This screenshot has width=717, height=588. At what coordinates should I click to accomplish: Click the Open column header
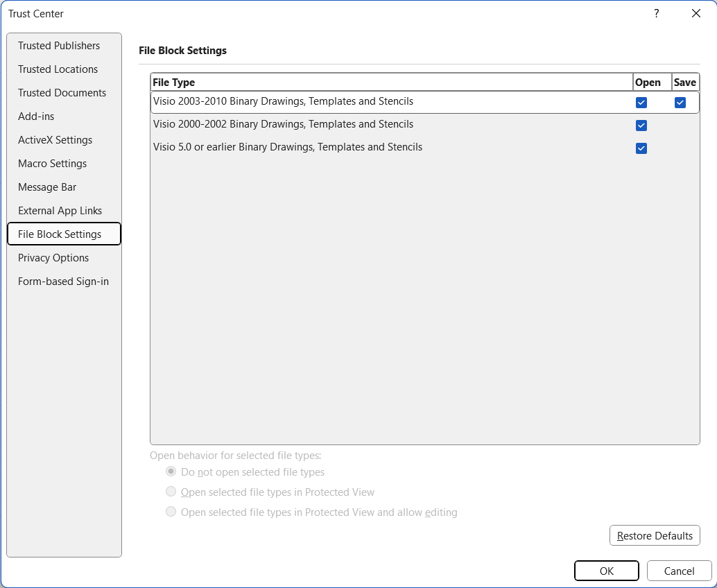(652, 83)
